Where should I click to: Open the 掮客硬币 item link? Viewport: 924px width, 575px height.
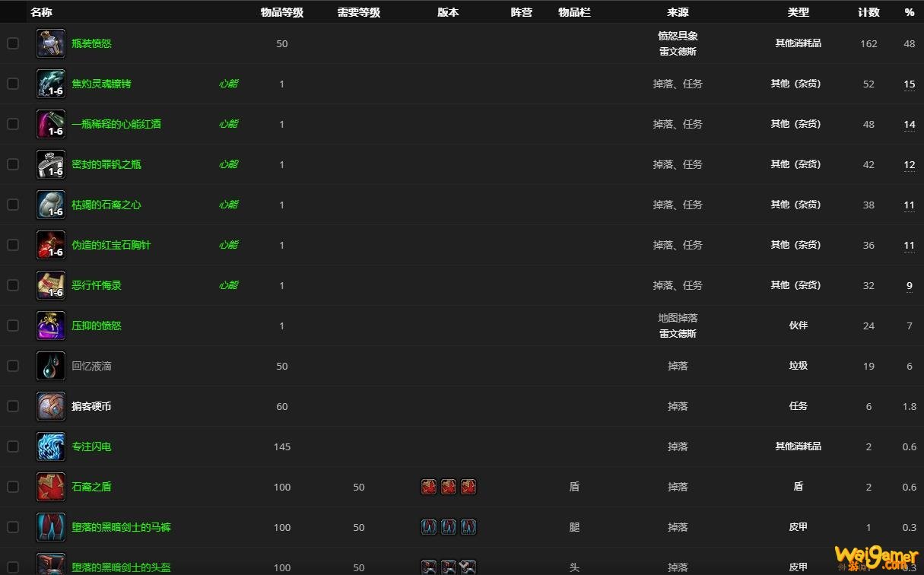(x=91, y=406)
